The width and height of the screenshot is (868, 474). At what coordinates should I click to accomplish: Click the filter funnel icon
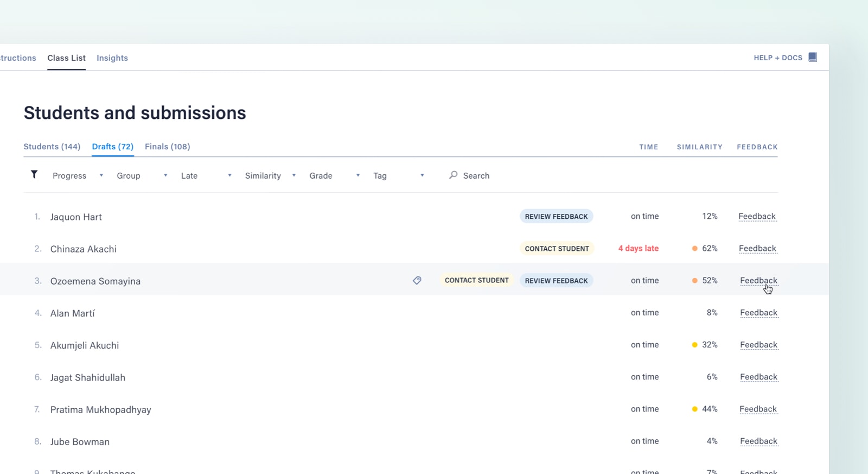[x=34, y=174]
